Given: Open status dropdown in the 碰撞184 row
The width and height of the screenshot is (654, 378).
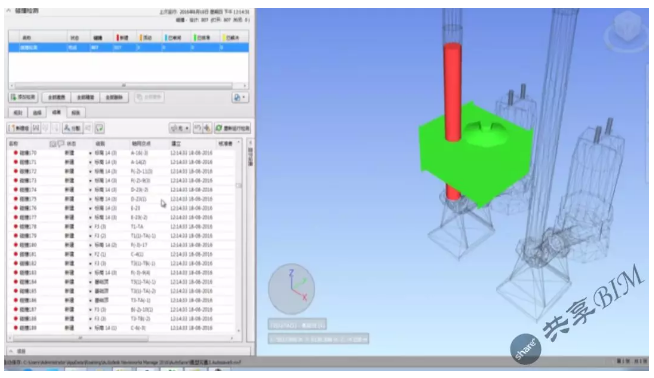Looking at the screenshot, I should [91, 282].
